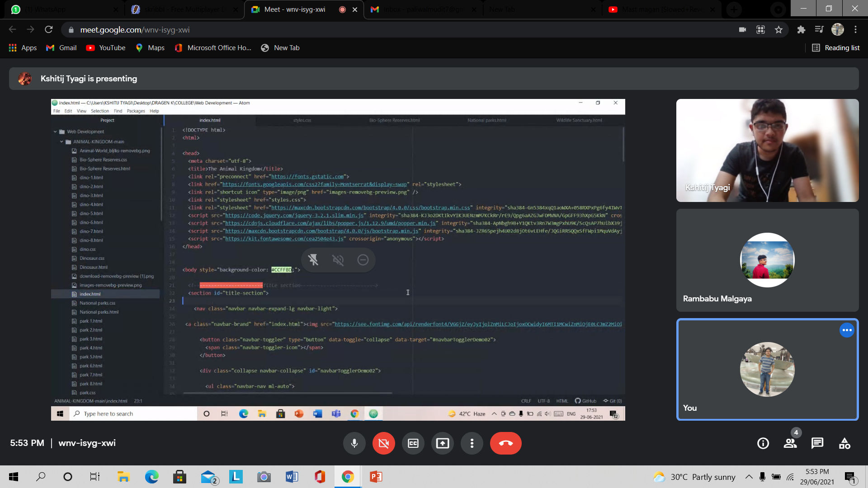Open more options three-dot menu
The width and height of the screenshot is (868, 488).
(472, 443)
